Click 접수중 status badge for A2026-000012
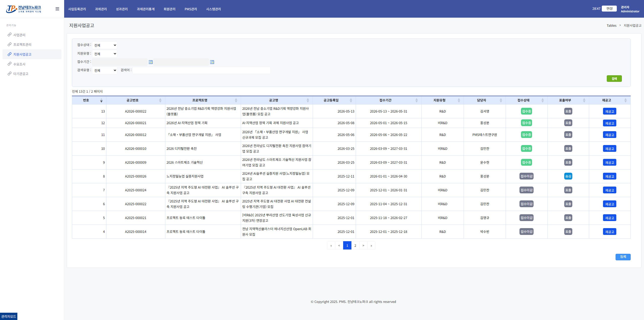Image resolution: width=644 pixels, height=320 pixels. point(526,135)
